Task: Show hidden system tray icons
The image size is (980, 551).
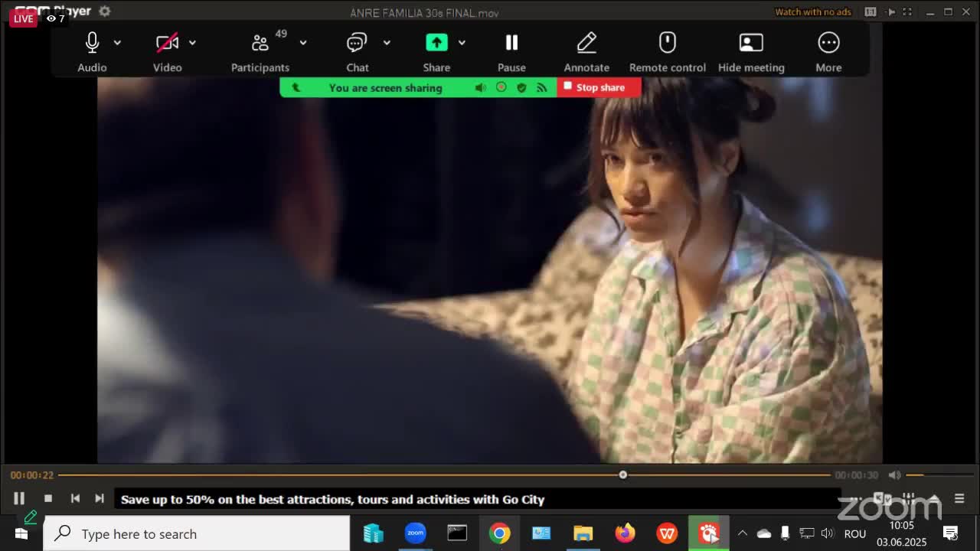Action: 742,533
